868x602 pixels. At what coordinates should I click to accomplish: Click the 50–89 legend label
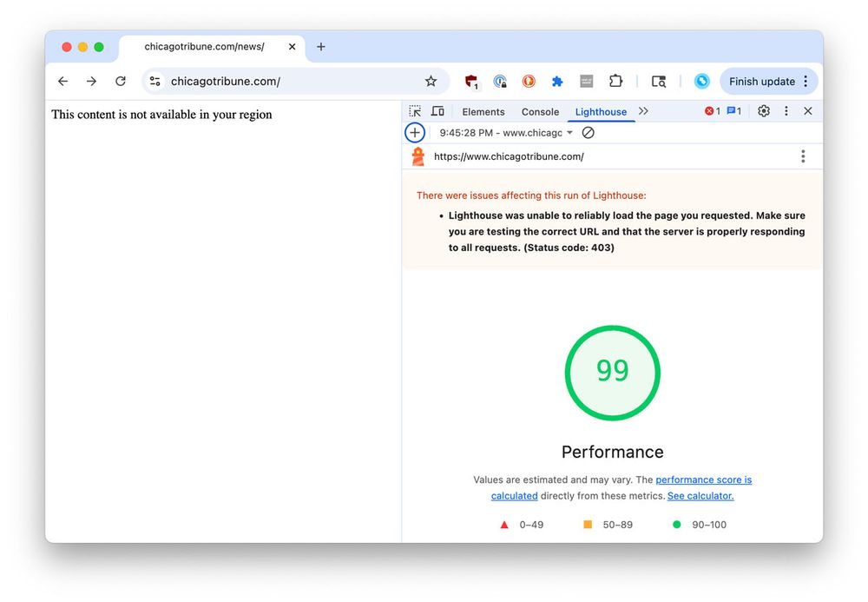[618, 525]
